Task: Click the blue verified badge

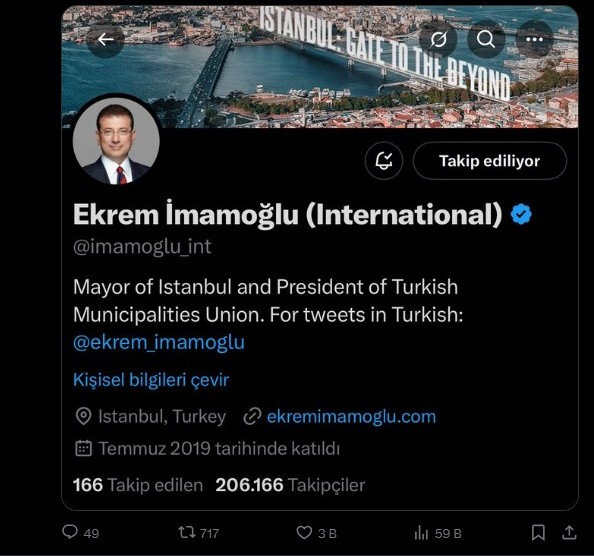Action: (x=521, y=214)
